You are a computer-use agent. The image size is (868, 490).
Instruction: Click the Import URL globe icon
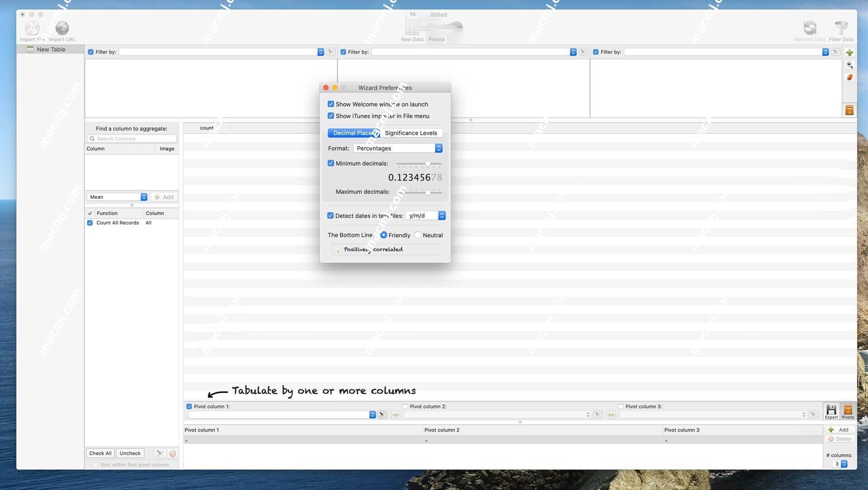[62, 28]
